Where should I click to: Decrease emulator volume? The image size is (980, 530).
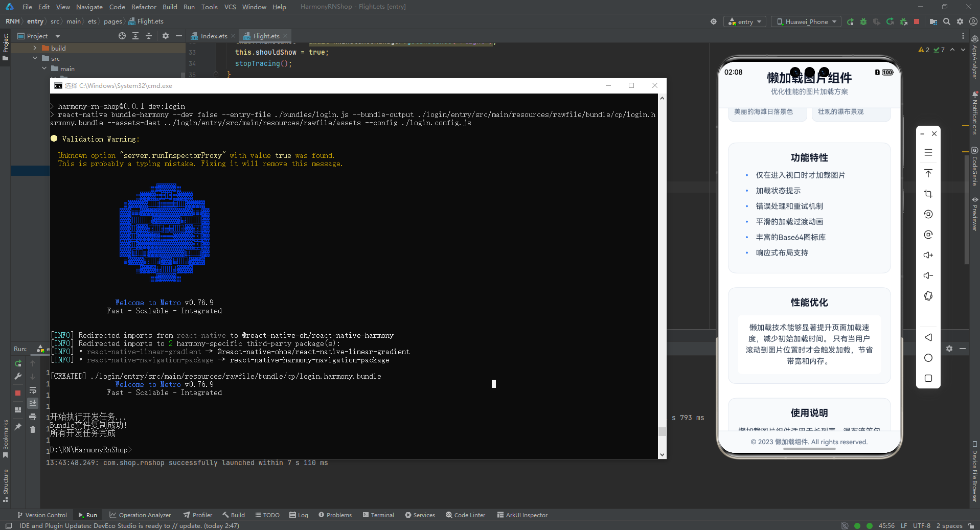928,275
